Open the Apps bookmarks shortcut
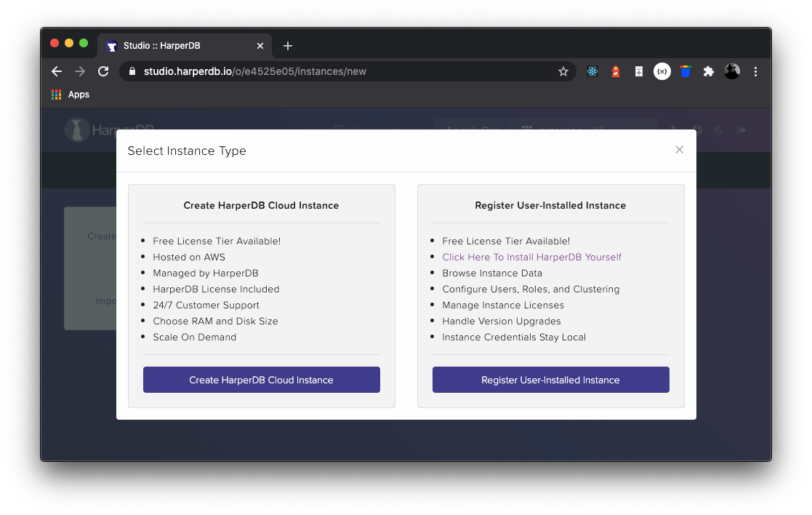The image size is (812, 515). tap(71, 95)
